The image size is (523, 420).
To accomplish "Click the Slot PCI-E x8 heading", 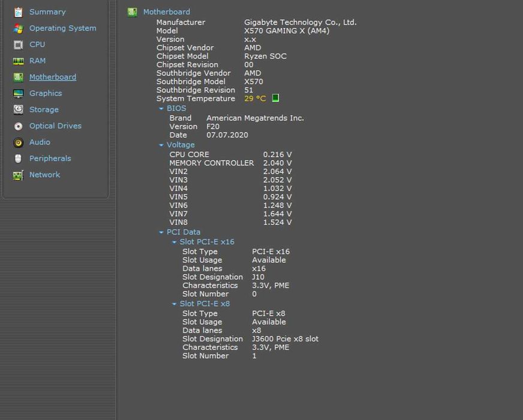I will [205, 304].
